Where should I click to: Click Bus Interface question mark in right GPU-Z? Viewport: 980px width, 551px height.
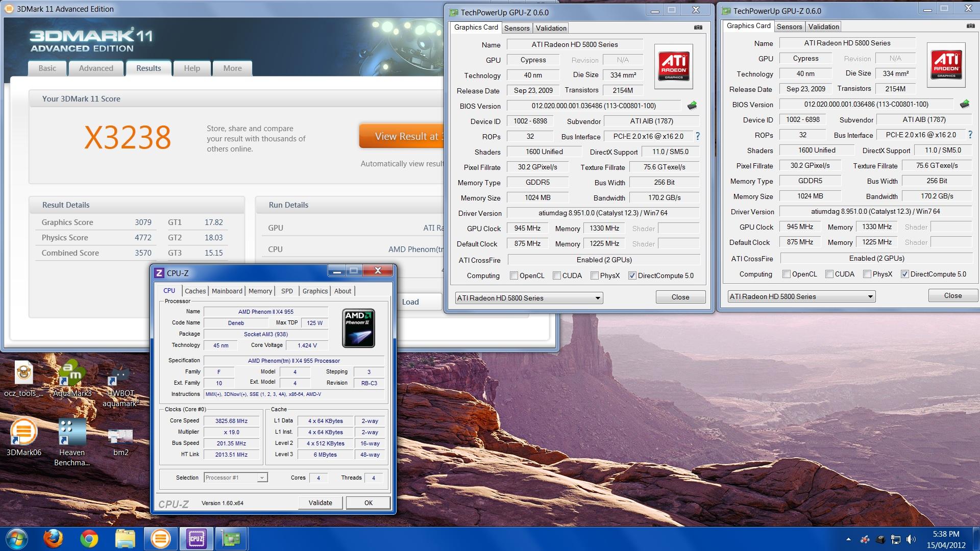(970, 135)
